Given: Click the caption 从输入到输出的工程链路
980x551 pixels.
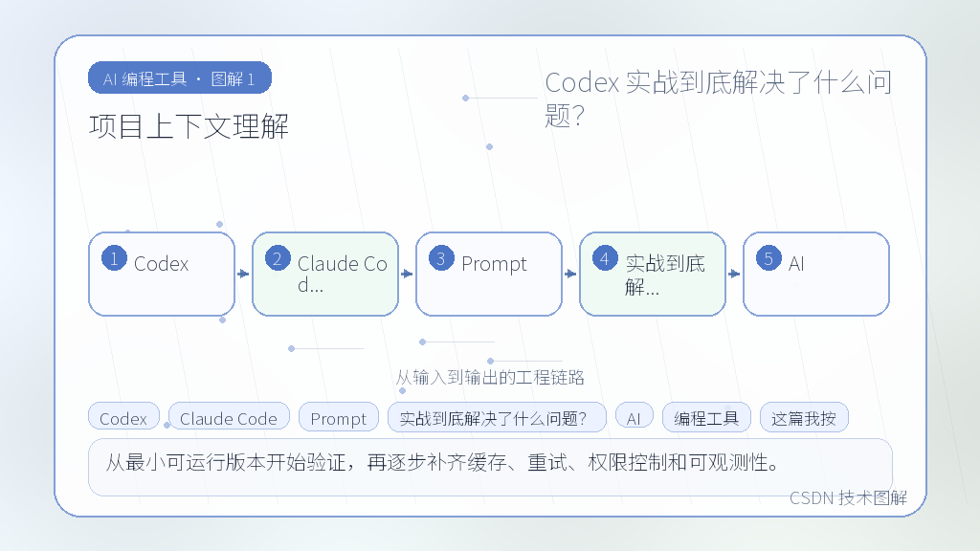Looking at the screenshot, I should (x=490, y=377).
